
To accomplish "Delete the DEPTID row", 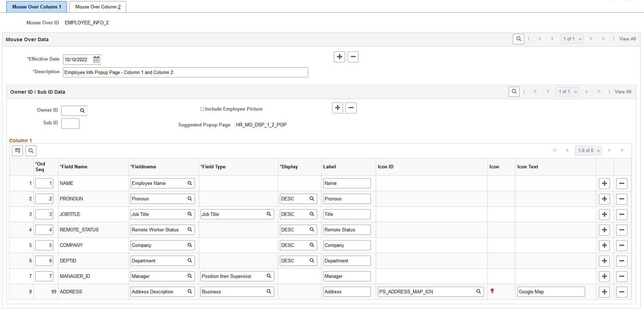I will [x=622, y=261].
